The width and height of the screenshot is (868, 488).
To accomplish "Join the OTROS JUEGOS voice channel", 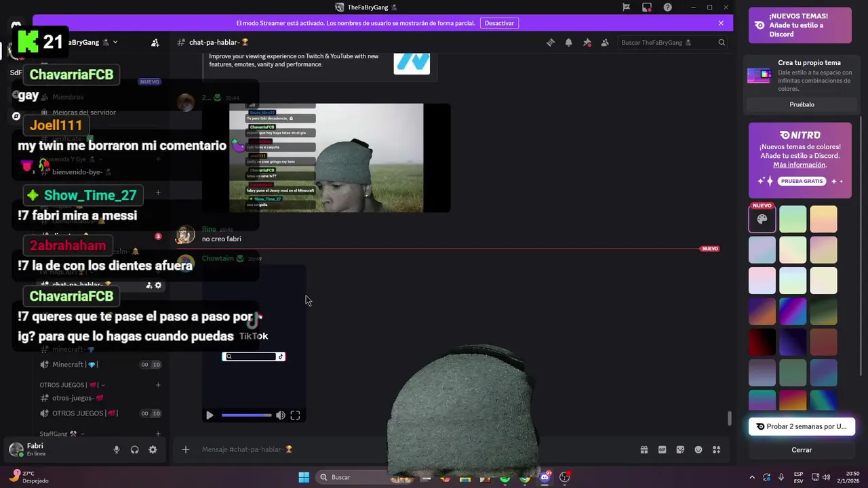I will pos(100,413).
